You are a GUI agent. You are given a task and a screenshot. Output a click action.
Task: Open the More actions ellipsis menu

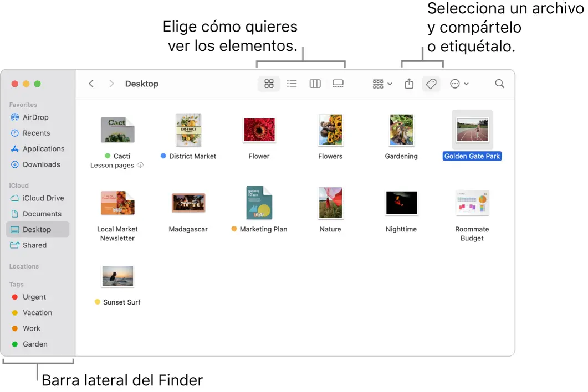pos(459,84)
